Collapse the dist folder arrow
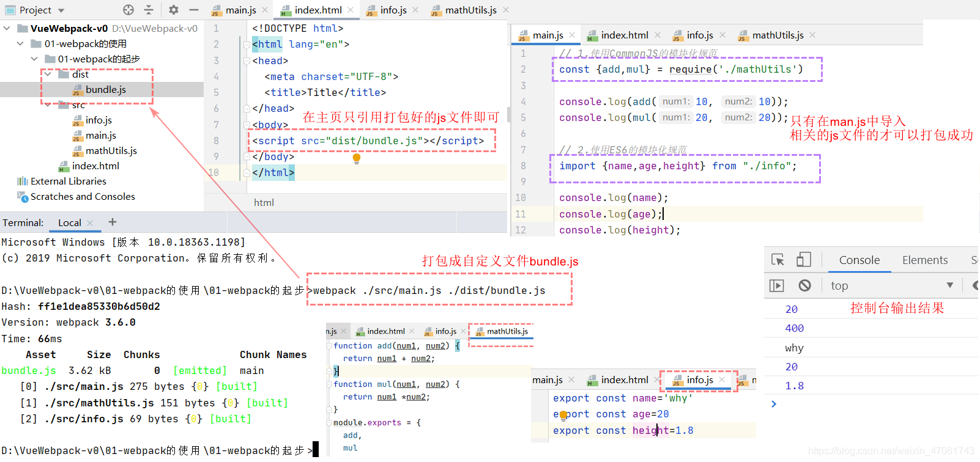980x462 pixels. tap(48, 74)
